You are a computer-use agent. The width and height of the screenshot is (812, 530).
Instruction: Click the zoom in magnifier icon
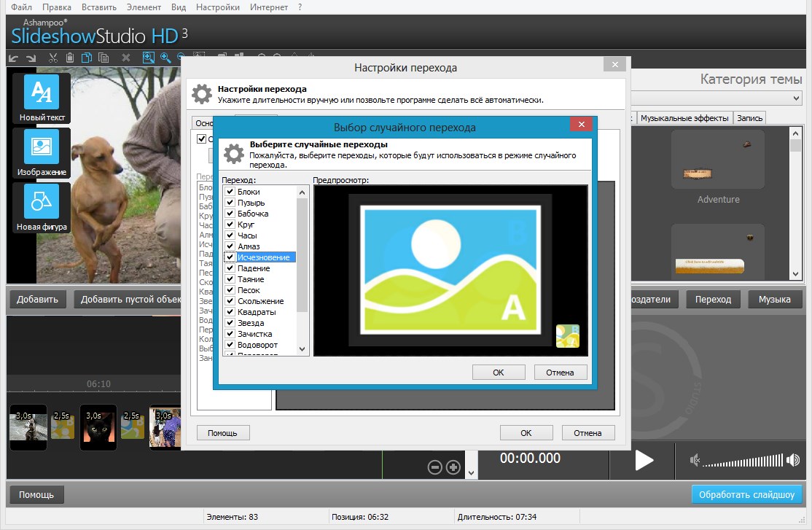click(165, 58)
